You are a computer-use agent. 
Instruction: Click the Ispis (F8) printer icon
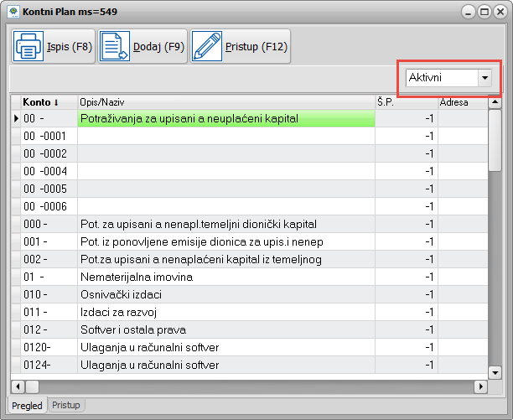pos(28,46)
